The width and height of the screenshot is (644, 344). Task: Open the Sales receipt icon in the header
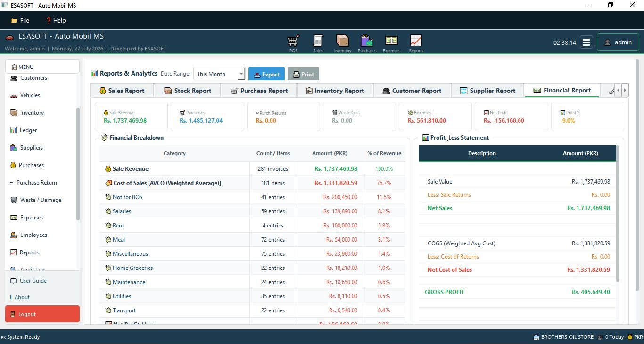pos(318,41)
